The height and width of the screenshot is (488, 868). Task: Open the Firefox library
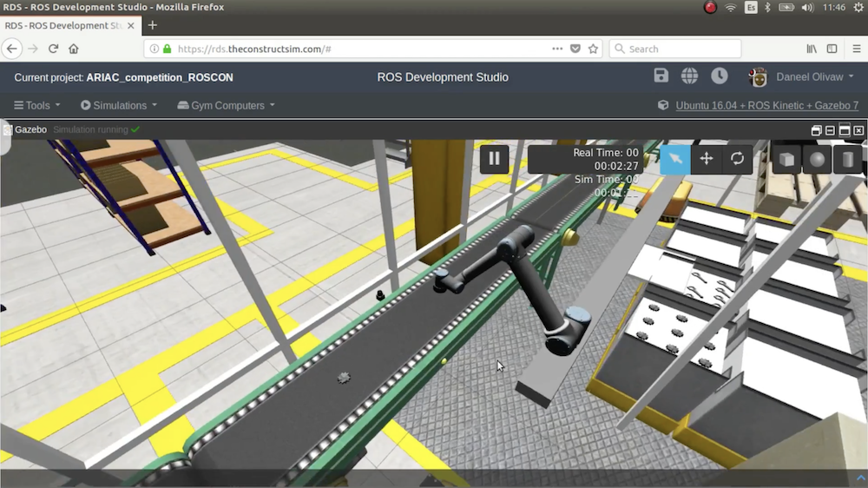tap(812, 49)
